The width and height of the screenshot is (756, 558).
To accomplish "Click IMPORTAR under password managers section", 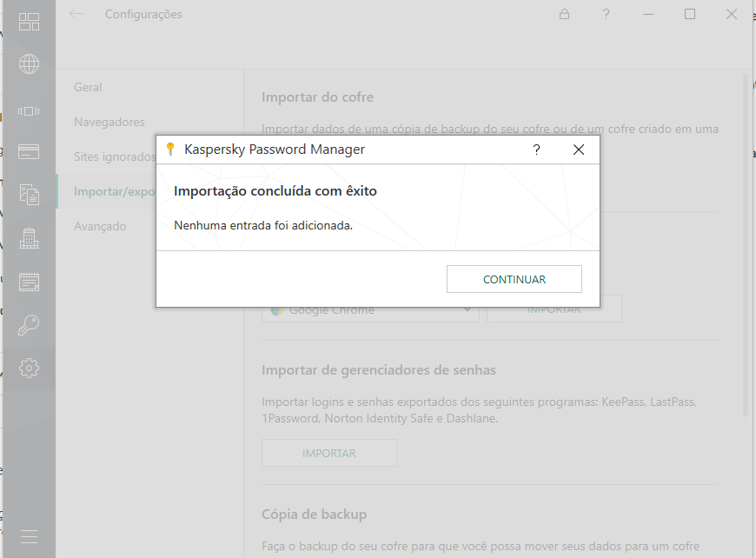I will 328,453.
